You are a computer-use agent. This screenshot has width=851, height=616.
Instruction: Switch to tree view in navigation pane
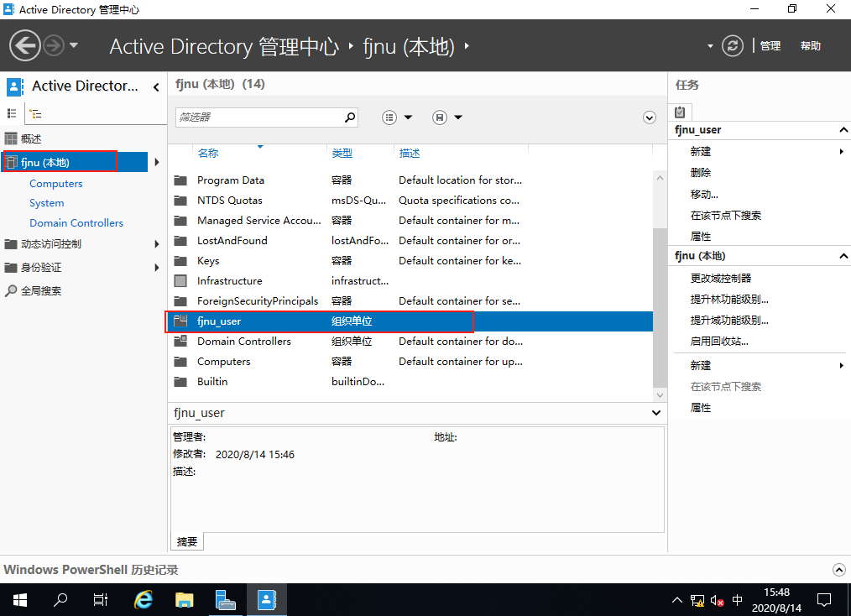pyautogui.click(x=35, y=113)
